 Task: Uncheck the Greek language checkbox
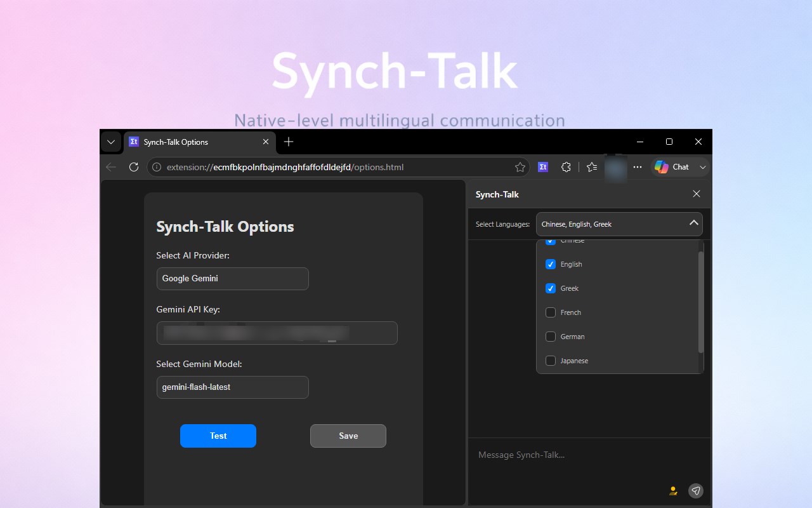pyautogui.click(x=551, y=288)
